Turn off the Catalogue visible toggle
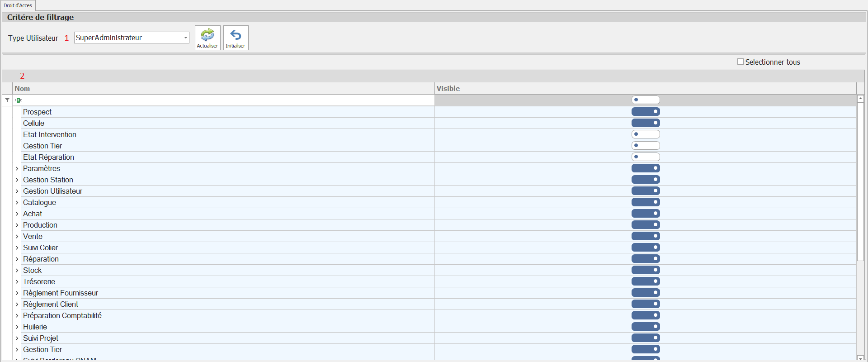The image size is (868, 362). tap(646, 202)
